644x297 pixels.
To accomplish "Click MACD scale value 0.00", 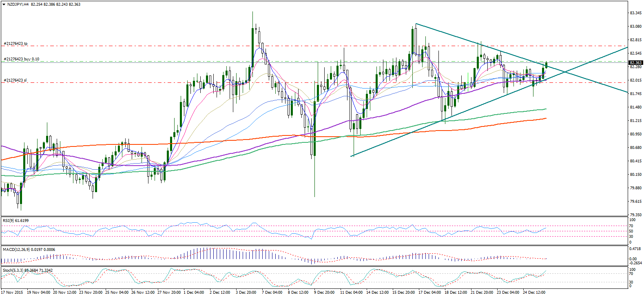I will (x=633, y=259).
